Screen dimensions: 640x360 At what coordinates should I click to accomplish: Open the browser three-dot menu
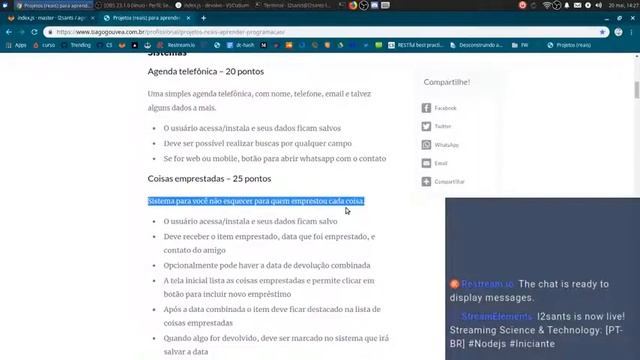point(631,32)
